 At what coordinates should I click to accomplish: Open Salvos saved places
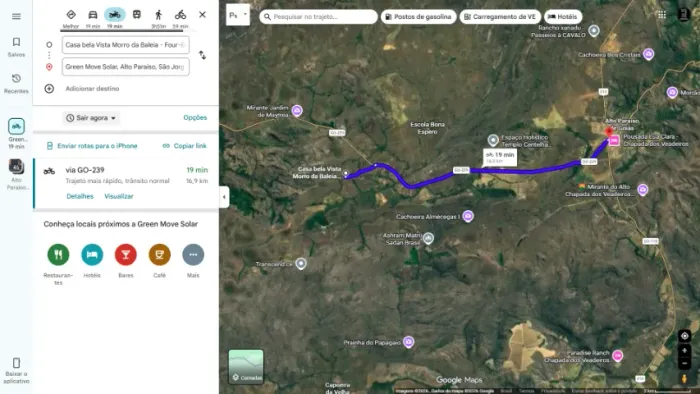pos(16,47)
